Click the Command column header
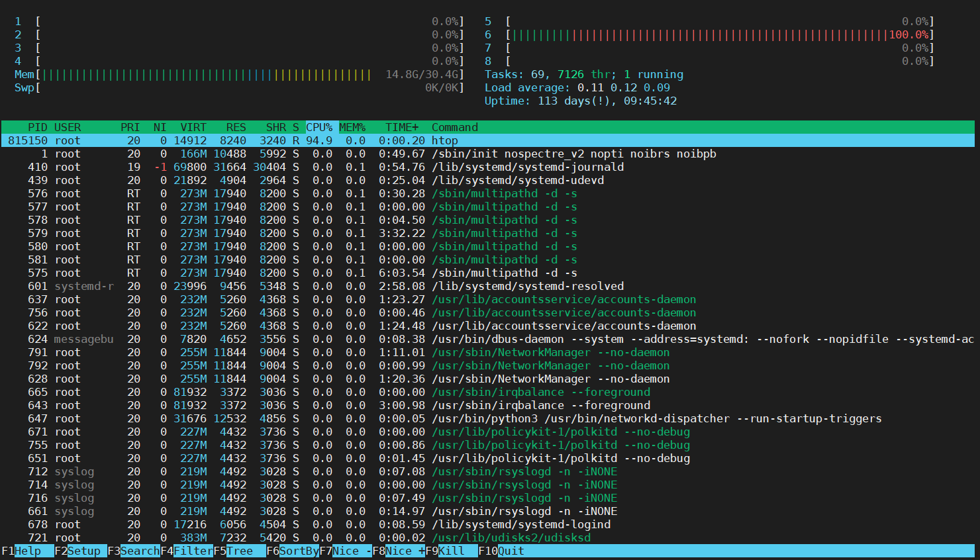Image resolution: width=980 pixels, height=560 pixels. [x=455, y=127]
